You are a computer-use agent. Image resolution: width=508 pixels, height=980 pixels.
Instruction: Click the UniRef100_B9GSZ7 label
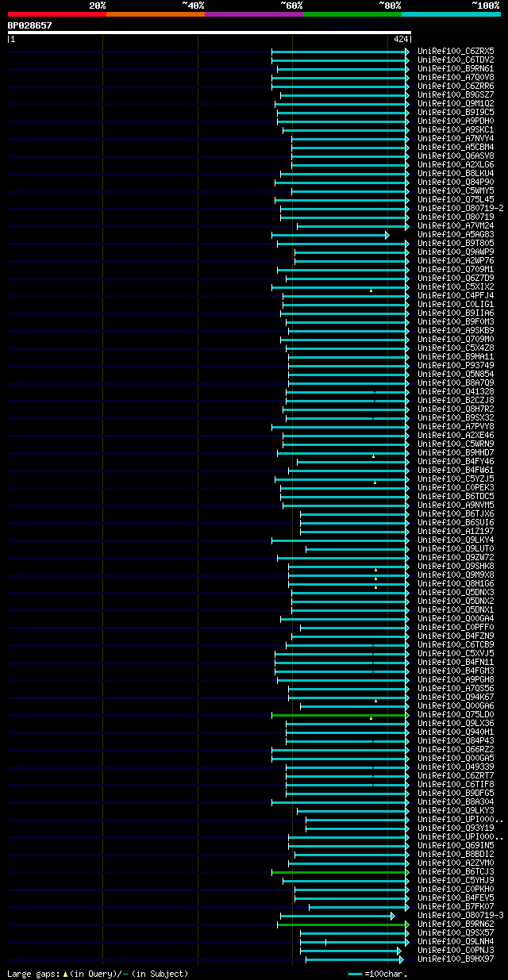coord(456,94)
